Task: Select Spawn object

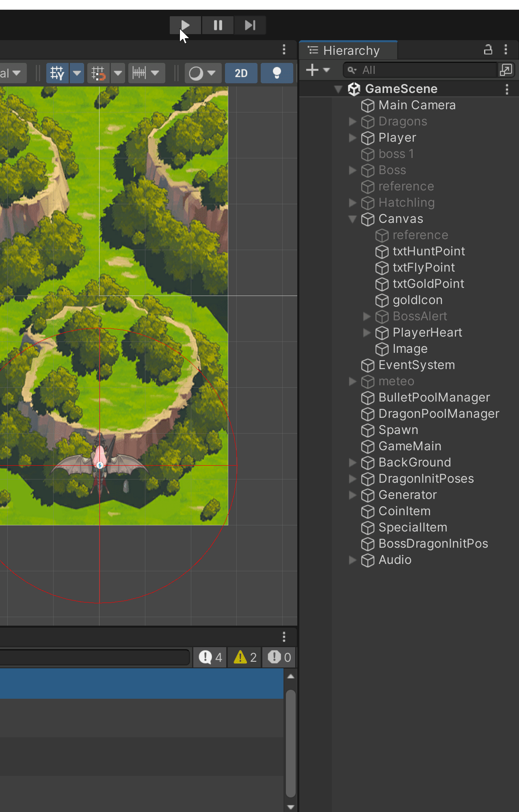Action: point(398,430)
